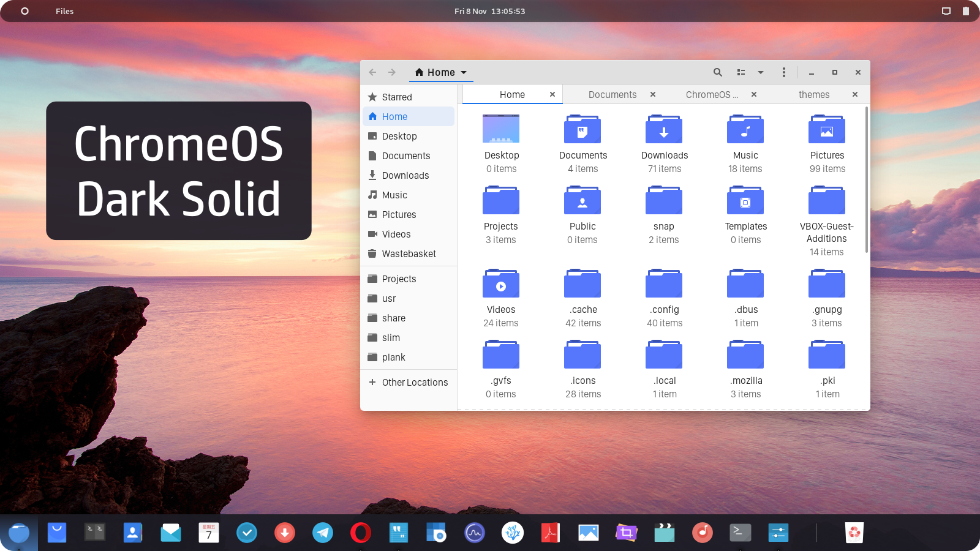Viewport: 980px width, 551px height.
Task: Open the rubbish bin in the dock
Action: 854,533
